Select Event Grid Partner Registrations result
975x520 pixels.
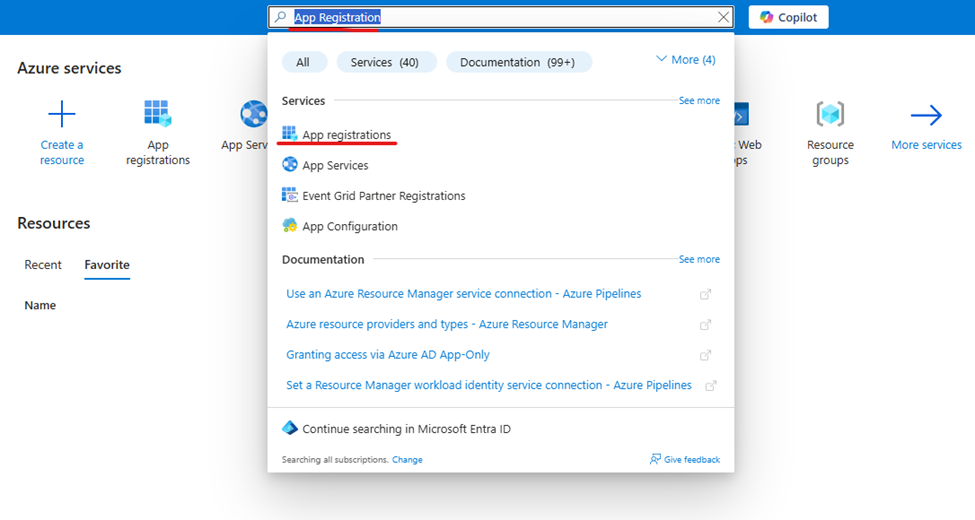point(383,196)
